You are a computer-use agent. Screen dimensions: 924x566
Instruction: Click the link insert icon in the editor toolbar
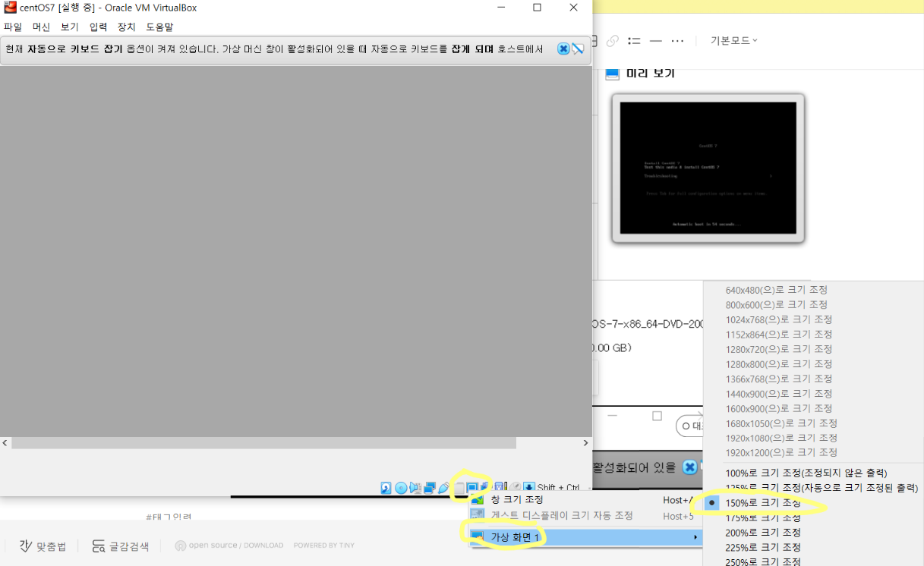613,40
